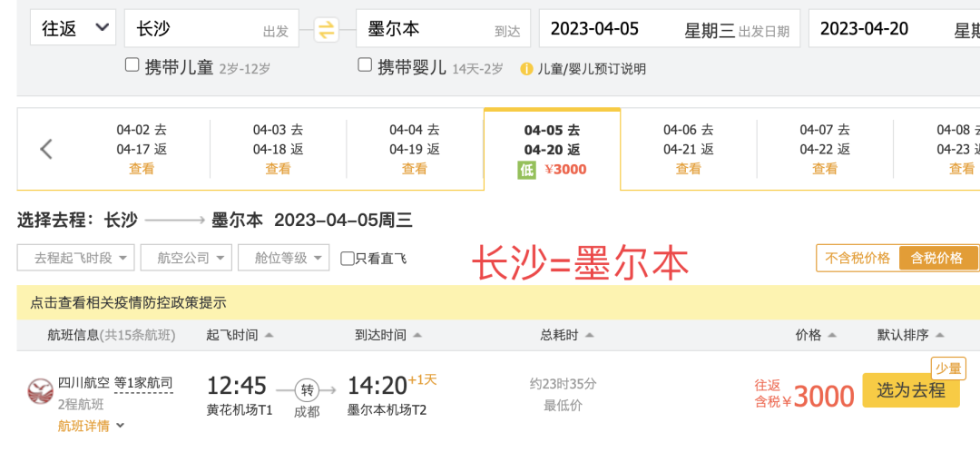The height and width of the screenshot is (452, 980).
Task: Click the Sichuan Airlines logo
Action: [41, 391]
